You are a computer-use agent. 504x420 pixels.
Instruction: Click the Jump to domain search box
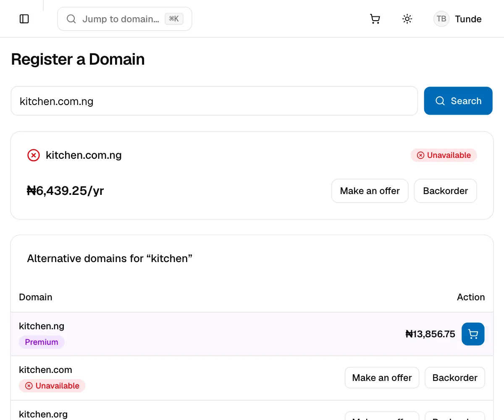click(x=125, y=19)
